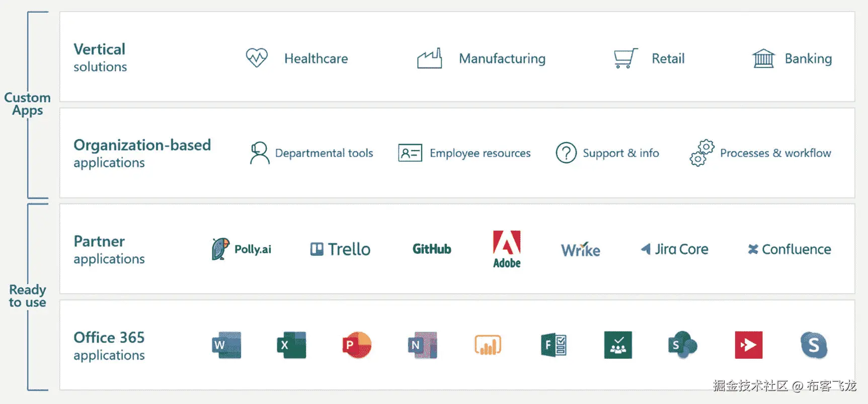This screenshot has width=868, height=404.
Task: Open the Microsoft Stream play icon
Action: pyautogui.click(x=748, y=345)
